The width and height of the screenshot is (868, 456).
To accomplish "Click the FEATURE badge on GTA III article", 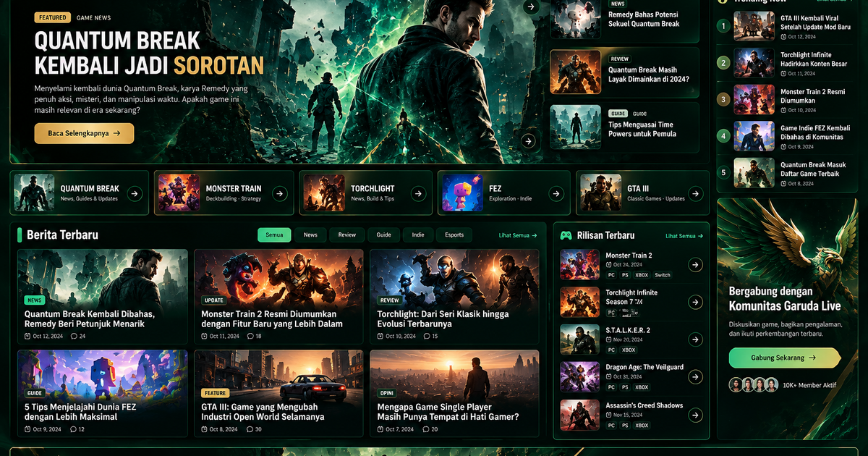I will tap(216, 393).
